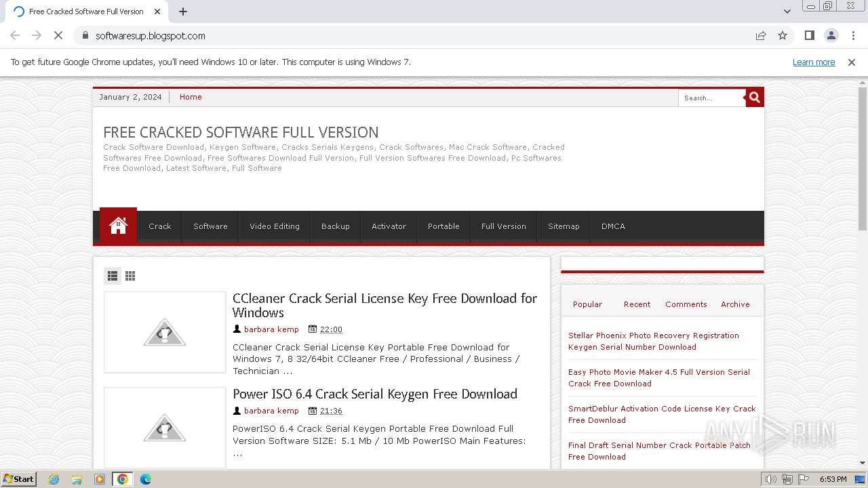The image size is (868, 488).
Task: Open the Full Version menu item
Action: click(x=504, y=226)
